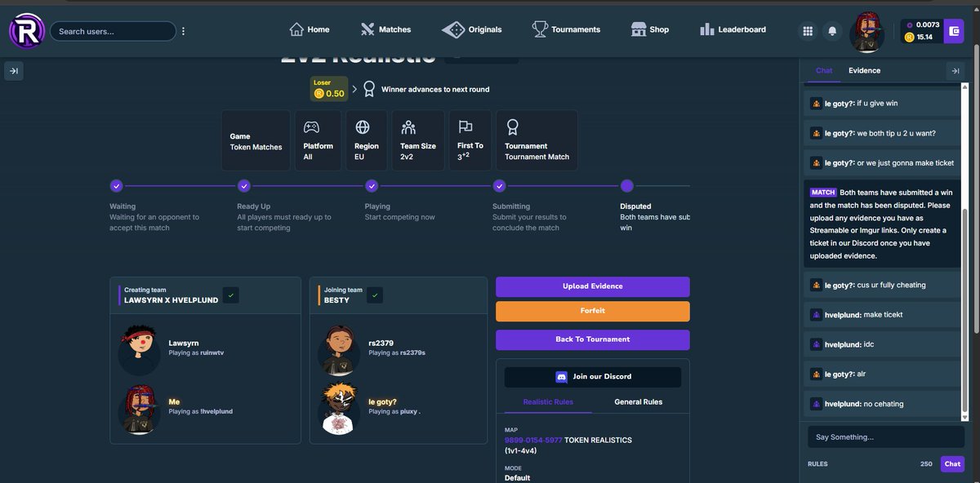980x483 pixels.
Task: Click avatar icon on 'alr' message
Action: (815, 374)
